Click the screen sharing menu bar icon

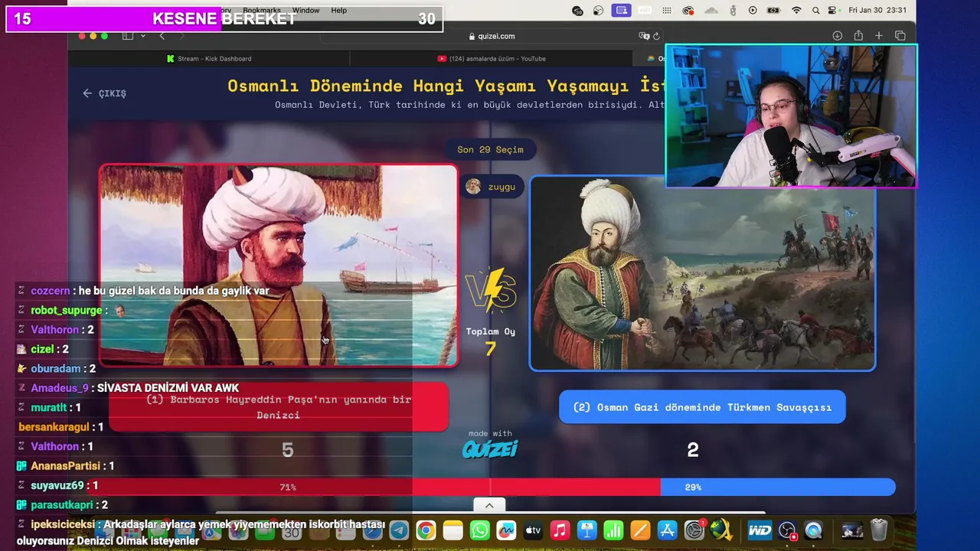click(622, 11)
